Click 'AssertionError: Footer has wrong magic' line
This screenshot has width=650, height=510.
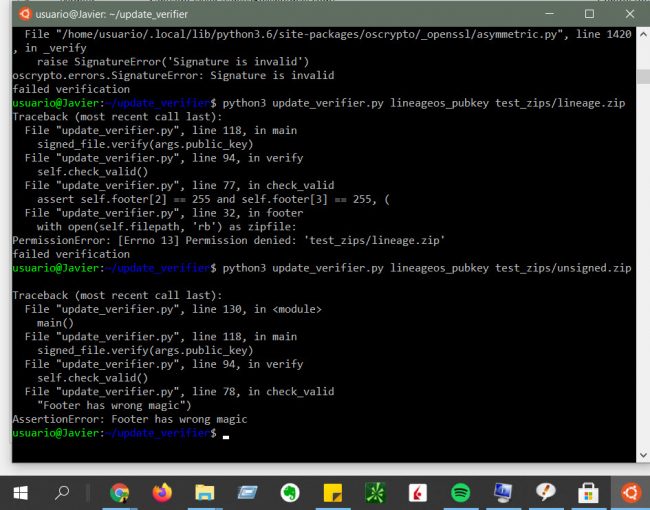tap(130, 419)
